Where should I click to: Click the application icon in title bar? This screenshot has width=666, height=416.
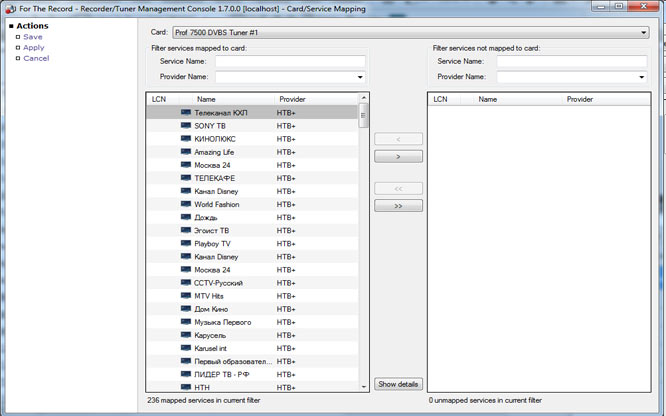(x=9, y=8)
